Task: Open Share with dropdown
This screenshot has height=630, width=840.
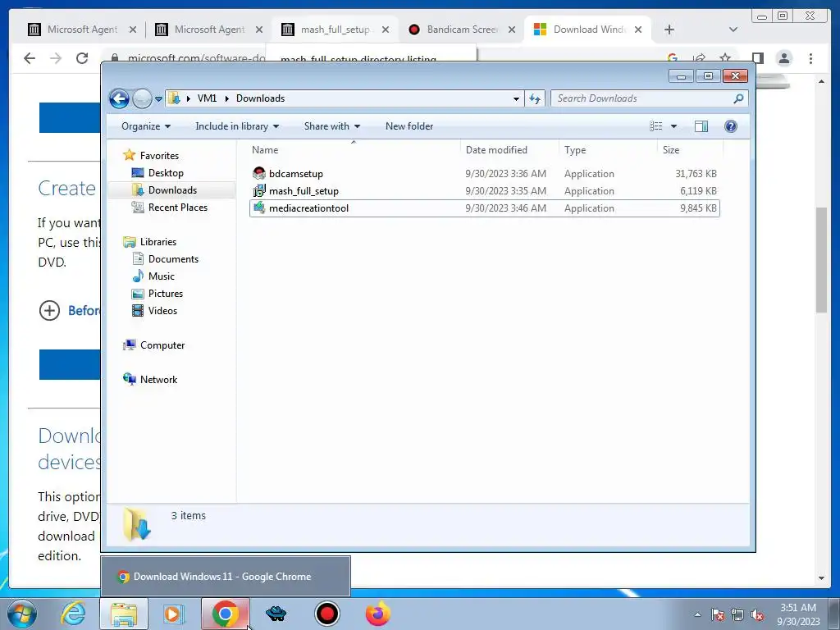Action: pyautogui.click(x=332, y=126)
